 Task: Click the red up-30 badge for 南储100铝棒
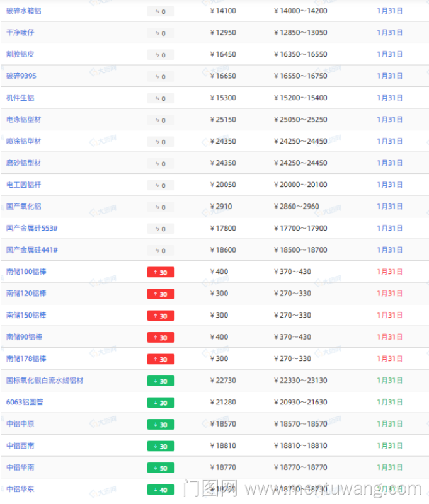(x=161, y=272)
